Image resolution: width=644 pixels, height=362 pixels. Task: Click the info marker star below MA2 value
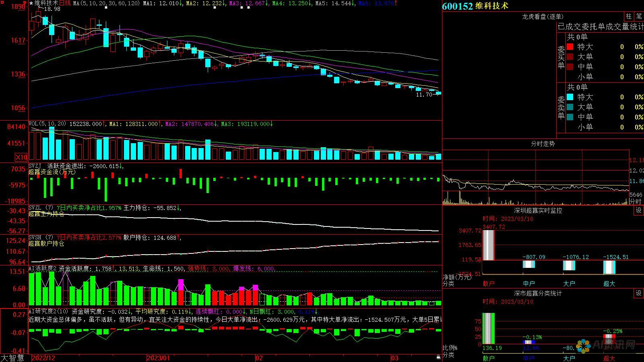[214, 8]
